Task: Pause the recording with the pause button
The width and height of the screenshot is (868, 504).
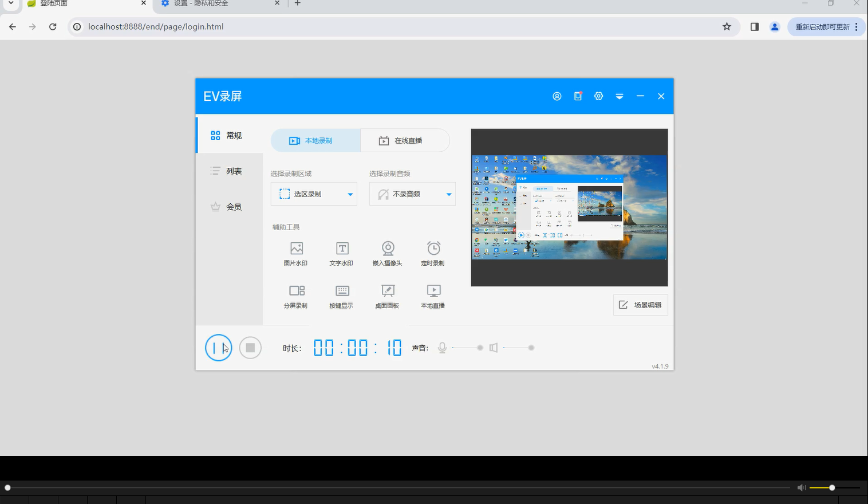Action: coord(219,348)
